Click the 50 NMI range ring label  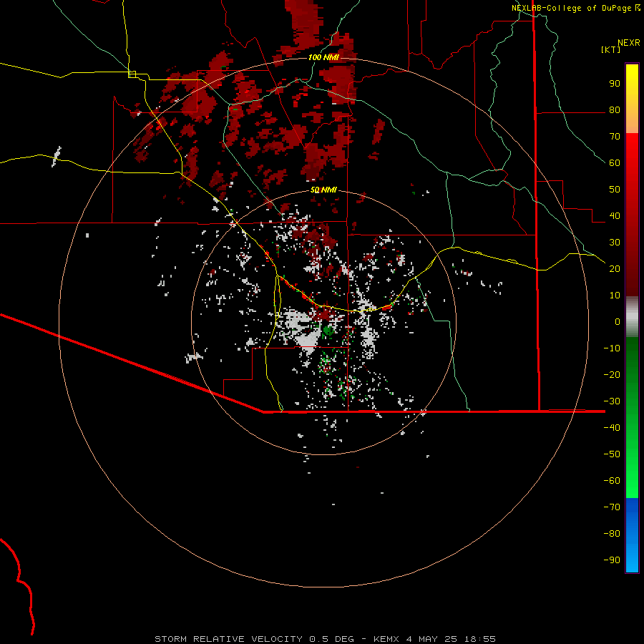tap(323, 190)
